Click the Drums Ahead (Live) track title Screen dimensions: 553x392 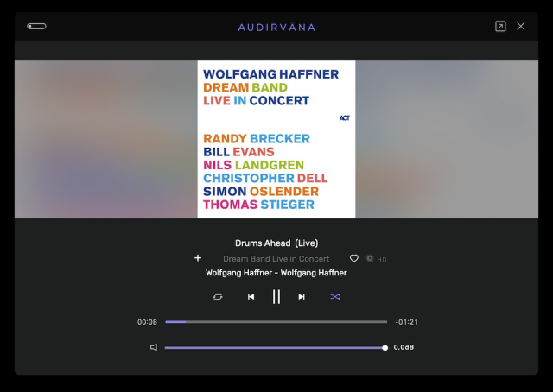click(x=276, y=243)
